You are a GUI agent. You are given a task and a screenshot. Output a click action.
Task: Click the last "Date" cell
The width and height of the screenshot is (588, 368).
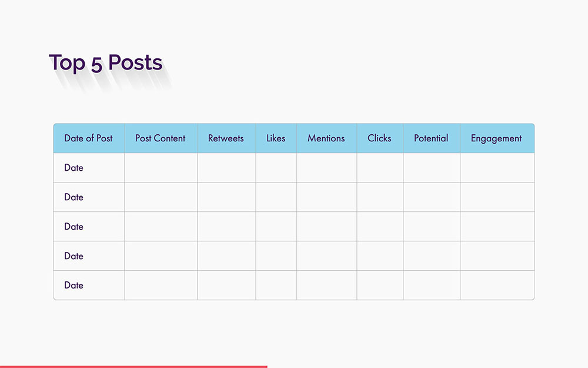(73, 285)
